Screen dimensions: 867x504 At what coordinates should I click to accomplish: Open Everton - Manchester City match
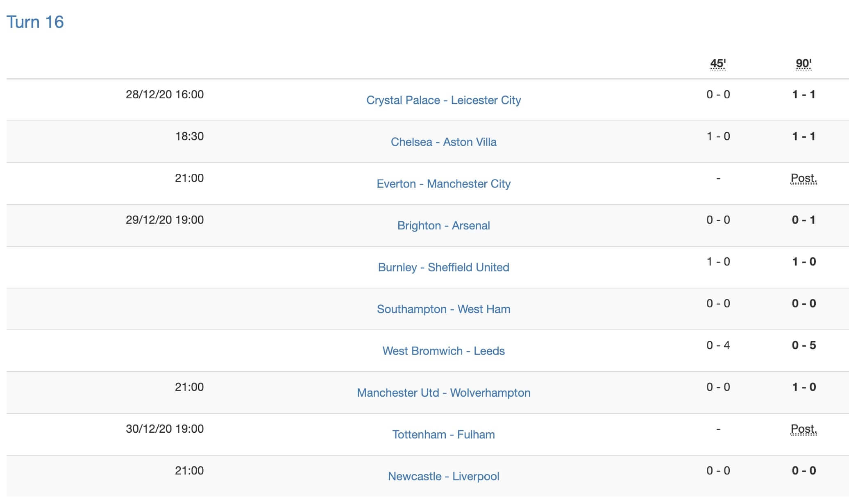point(443,184)
